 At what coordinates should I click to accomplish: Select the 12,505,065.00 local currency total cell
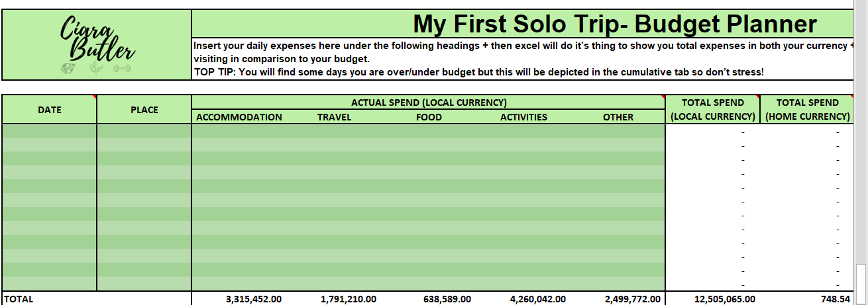pos(712,299)
